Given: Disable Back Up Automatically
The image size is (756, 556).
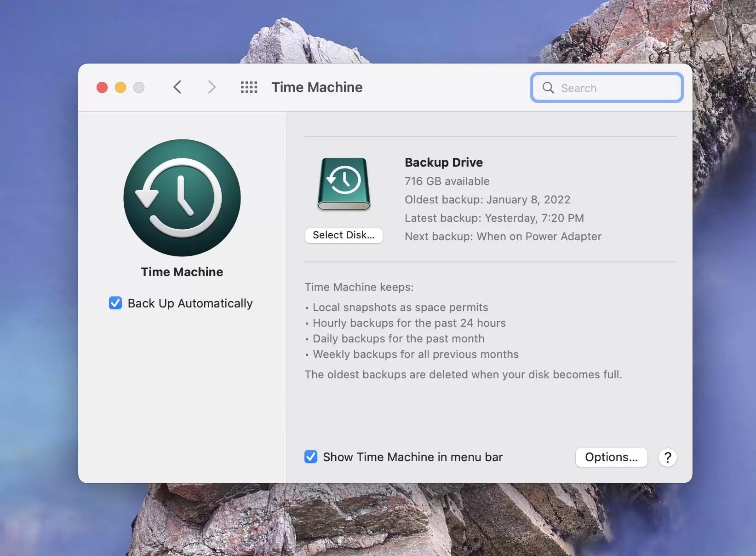Looking at the screenshot, I should (x=115, y=303).
